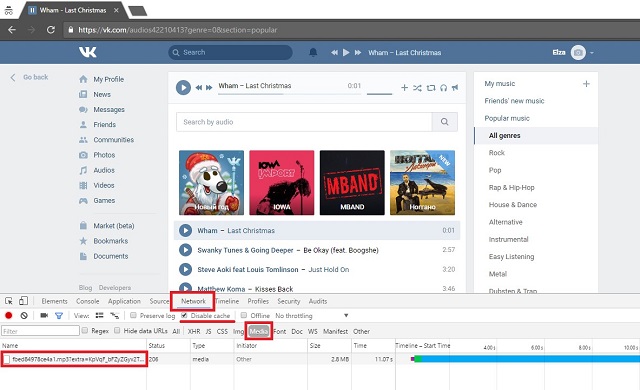This screenshot has width=640, height=390.
Task: Check the Regex filter option
Action: coord(84,330)
